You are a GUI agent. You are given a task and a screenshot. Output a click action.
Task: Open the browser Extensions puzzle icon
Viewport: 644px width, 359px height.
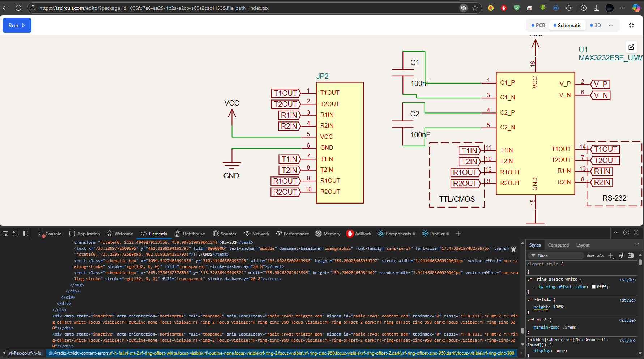pos(569,8)
